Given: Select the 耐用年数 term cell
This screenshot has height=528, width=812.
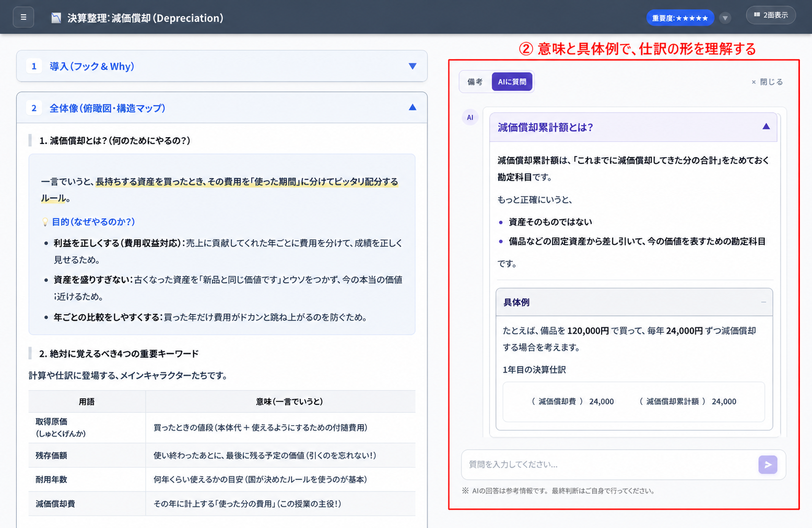Looking at the screenshot, I should point(87,479).
